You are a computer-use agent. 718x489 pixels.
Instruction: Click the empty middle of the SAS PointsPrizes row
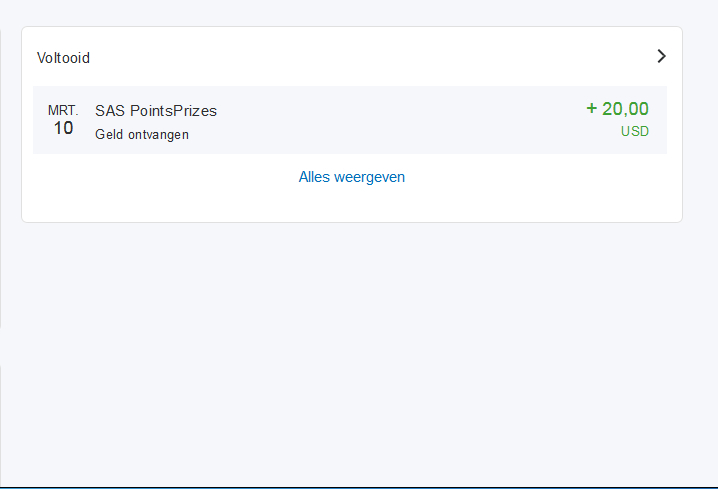[394, 120]
